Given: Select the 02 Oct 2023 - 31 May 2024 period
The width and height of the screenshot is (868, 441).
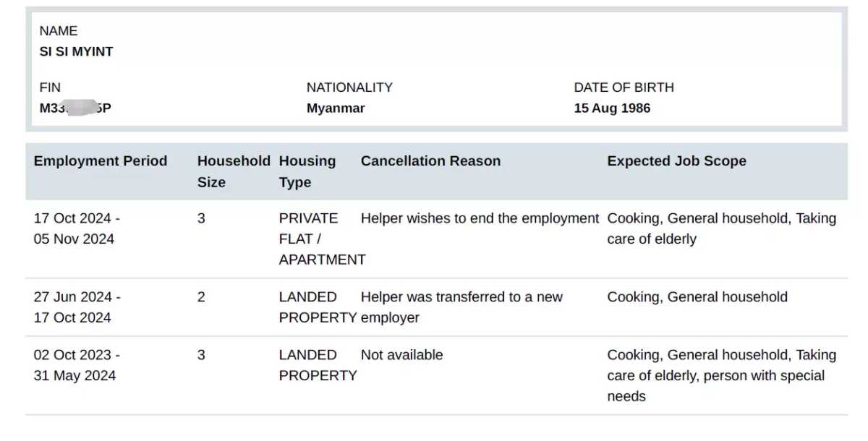Looking at the screenshot, I should (x=77, y=365).
